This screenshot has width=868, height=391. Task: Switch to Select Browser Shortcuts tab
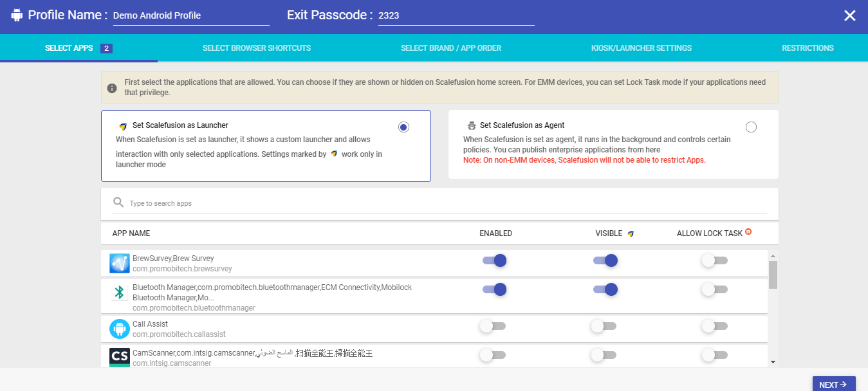pyautogui.click(x=257, y=48)
